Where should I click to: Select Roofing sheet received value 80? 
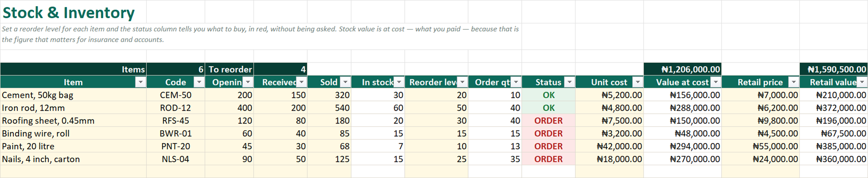click(280, 120)
